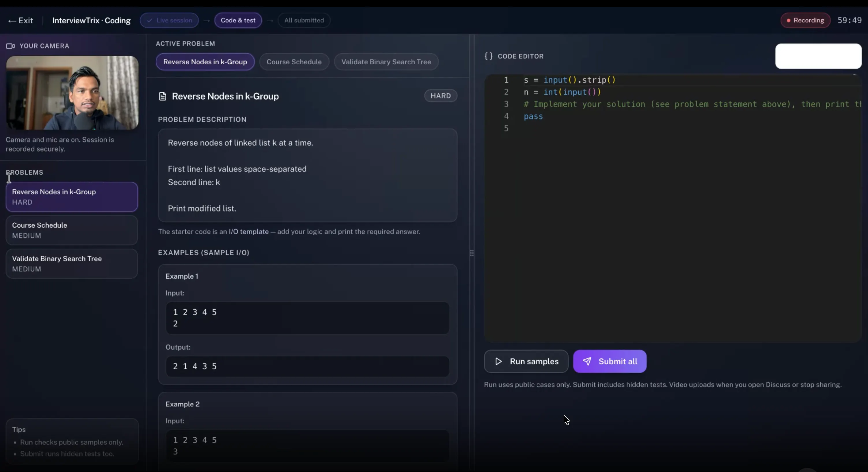Click the Exit link

[x=21, y=20]
